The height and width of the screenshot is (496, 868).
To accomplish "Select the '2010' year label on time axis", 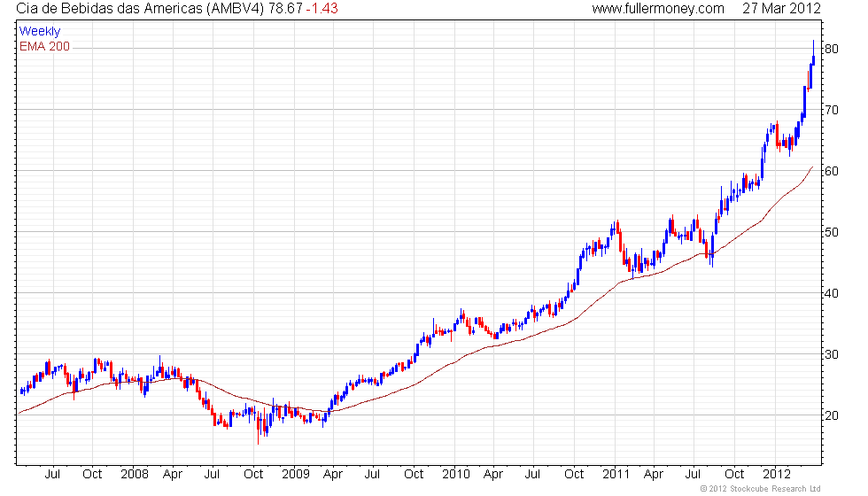I will [x=455, y=475].
